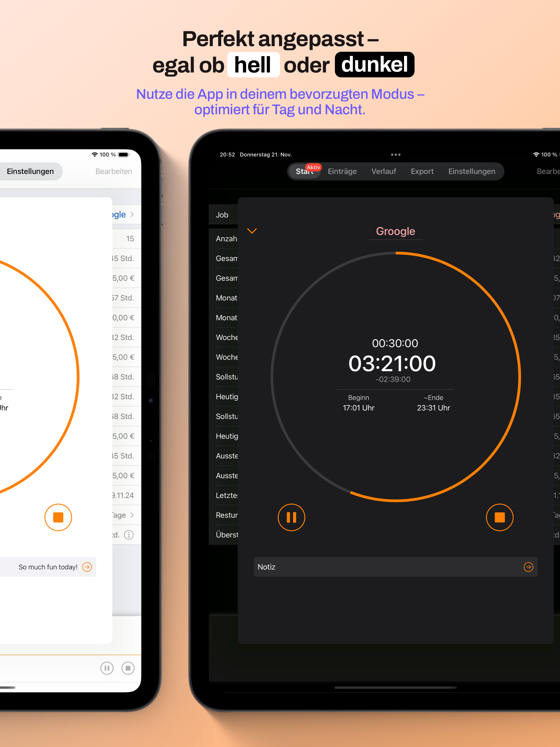The width and height of the screenshot is (560, 747).
Task: Tap the small pause icon in light iPad bottom bar
Action: pos(107,668)
